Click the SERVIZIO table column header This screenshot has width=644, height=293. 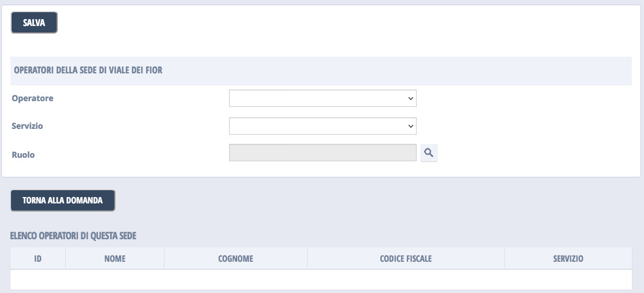coord(568,259)
